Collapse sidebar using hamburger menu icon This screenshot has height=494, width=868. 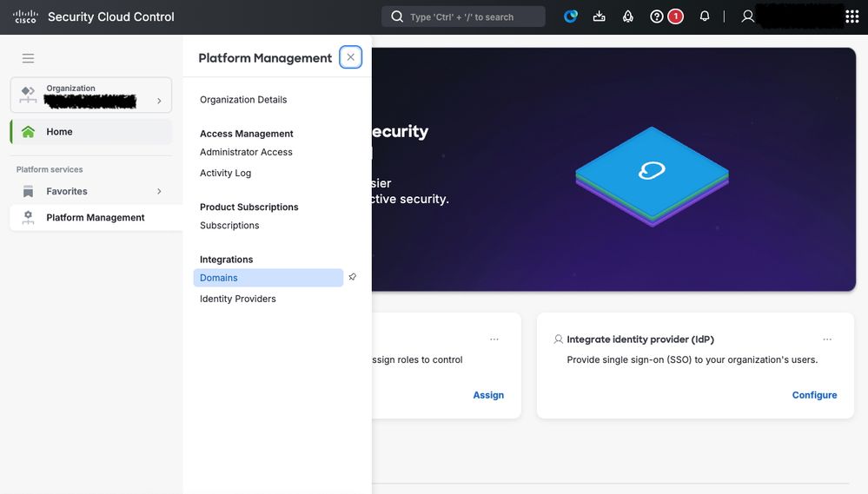[28, 58]
